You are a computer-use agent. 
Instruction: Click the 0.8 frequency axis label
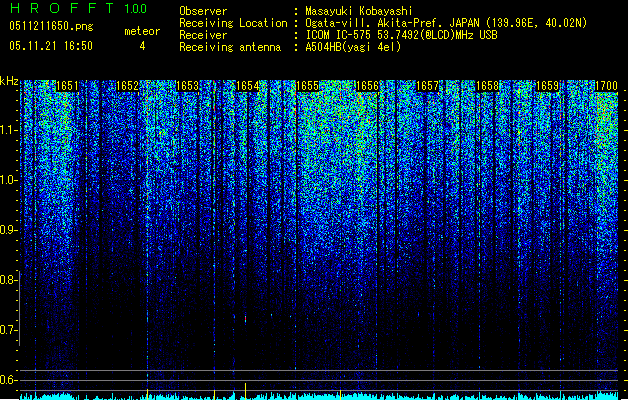(x=9, y=280)
